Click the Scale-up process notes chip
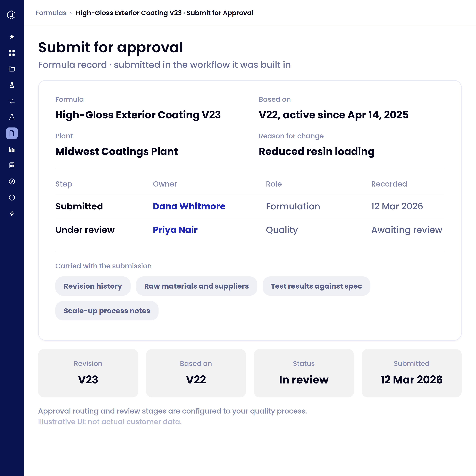476x476 pixels. tap(107, 311)
